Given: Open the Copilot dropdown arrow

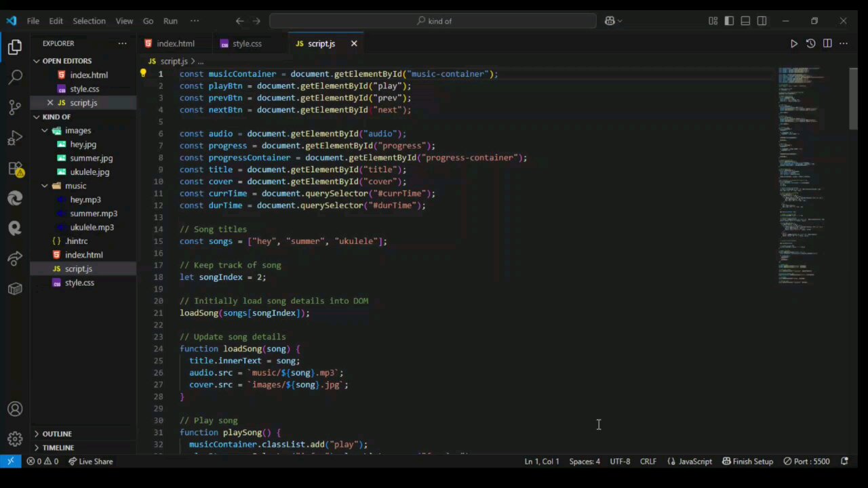Looking at the screenshot, I should tap(620, 21).
